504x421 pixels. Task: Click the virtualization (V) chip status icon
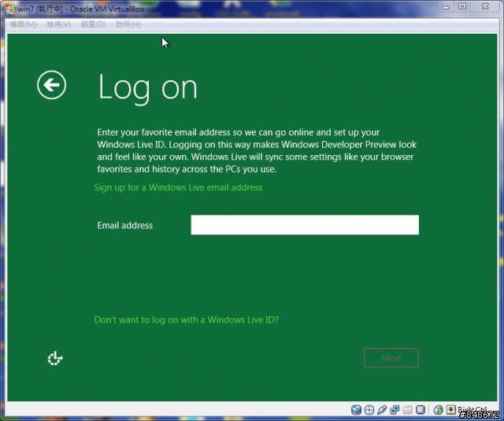[421, 410]
